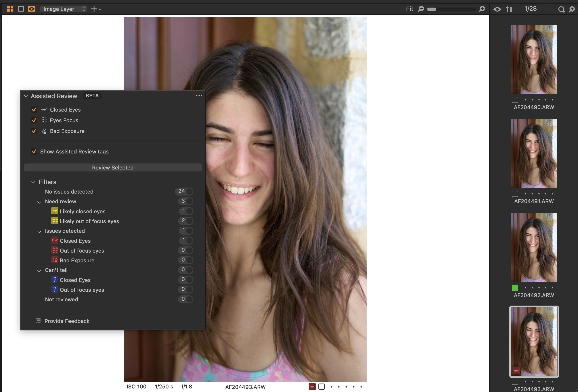Click the Provide Feedback speech bubble icon
Screen dimensions: 578x392
(38, 321)
